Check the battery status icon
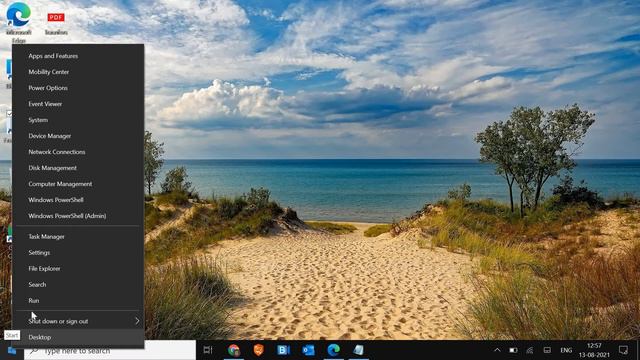This screenshot has width=640, height=360. [513, 350]
